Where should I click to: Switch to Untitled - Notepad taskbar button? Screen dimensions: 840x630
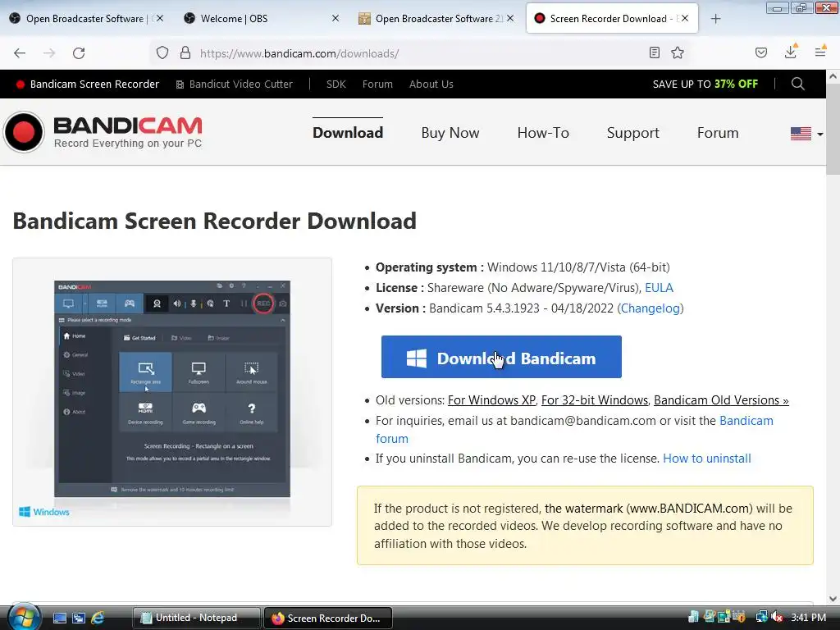196,618
